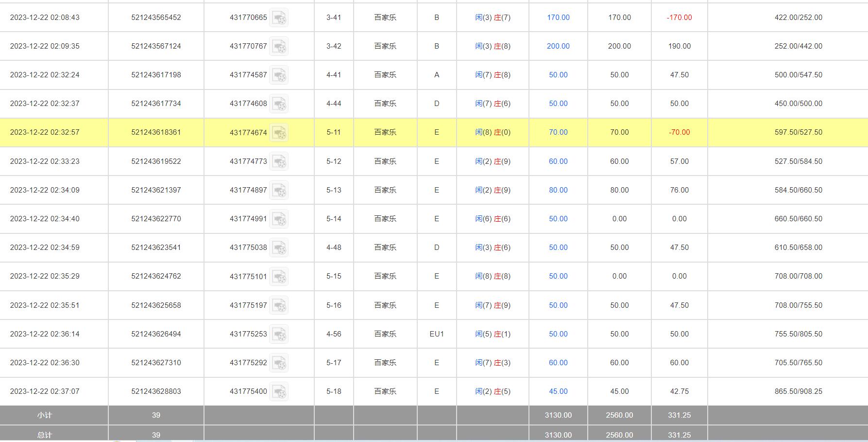Click the red -70.00 win/loss value
Image resolution: width=868 pixels, height=442 pixels.
pos(679,132)
